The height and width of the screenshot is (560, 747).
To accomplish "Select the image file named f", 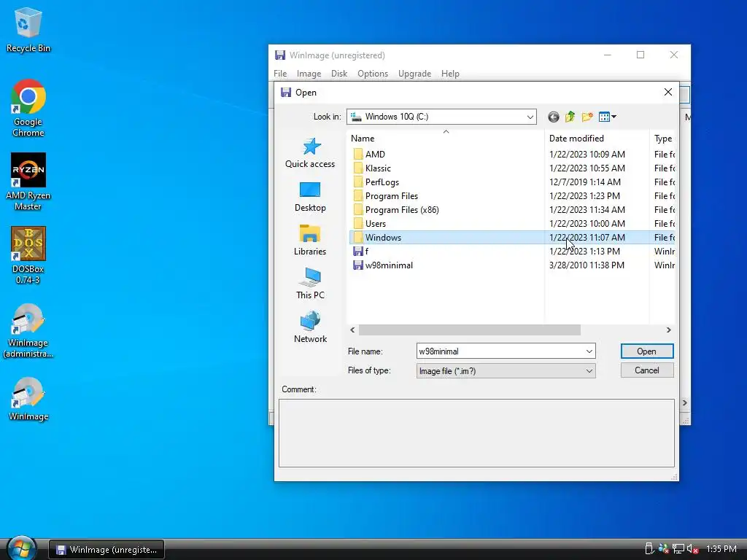I will click(360, 251).
